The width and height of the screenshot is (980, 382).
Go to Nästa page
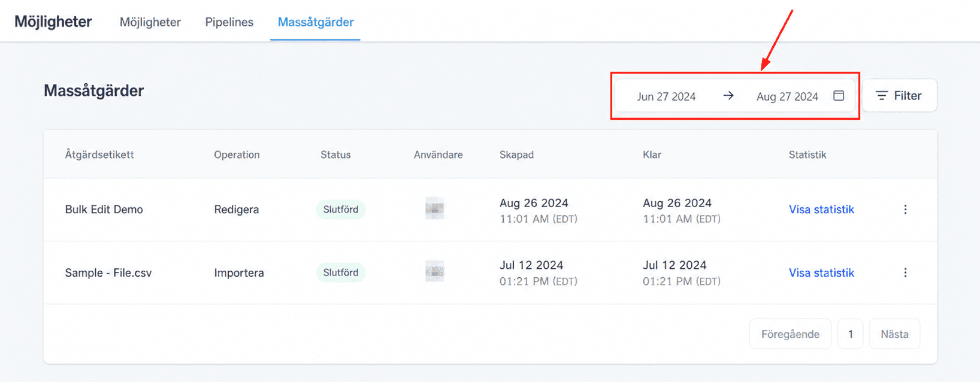(x=894, y=334)
